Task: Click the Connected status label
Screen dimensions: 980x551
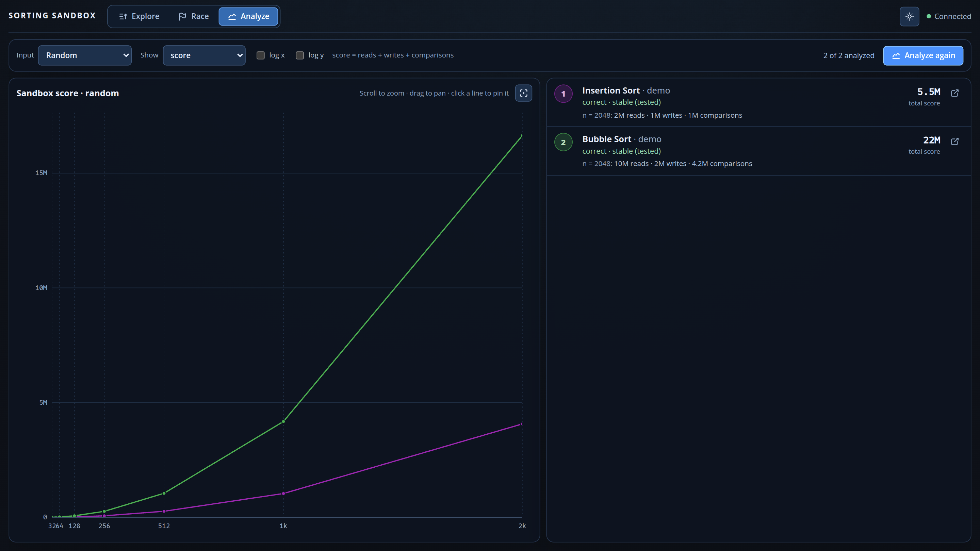Action: [x=953, y=16]
